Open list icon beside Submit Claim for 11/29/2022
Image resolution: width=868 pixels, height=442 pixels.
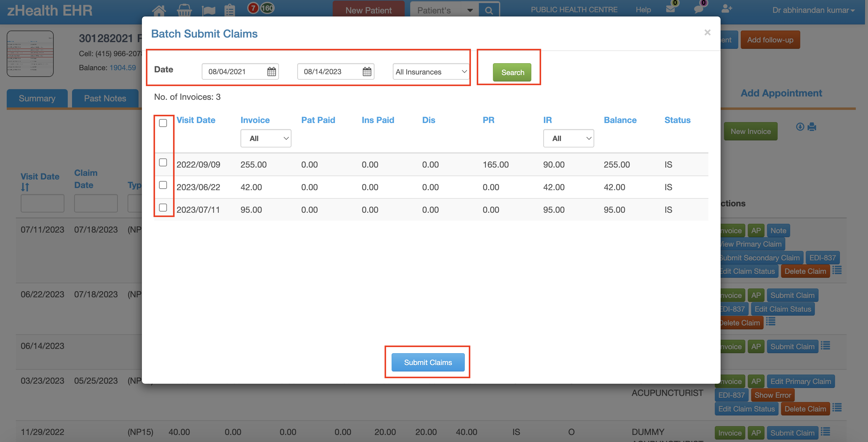(x=825, y=431)
